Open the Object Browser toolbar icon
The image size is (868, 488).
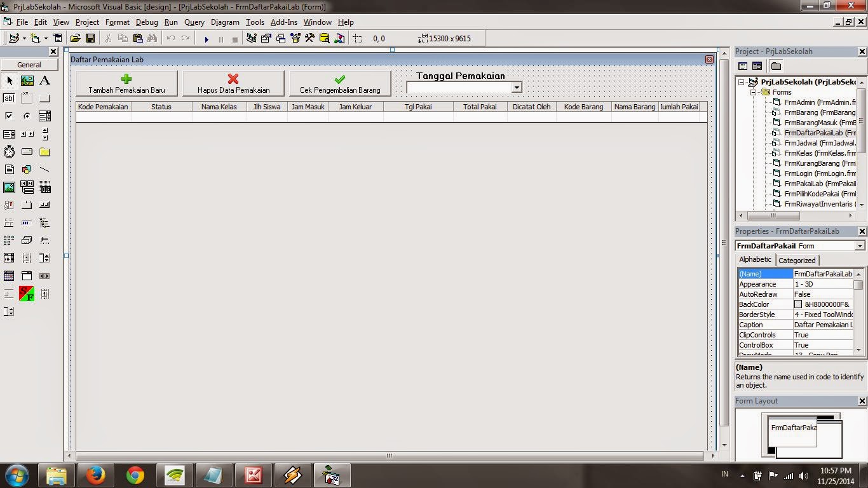point(295,39)
